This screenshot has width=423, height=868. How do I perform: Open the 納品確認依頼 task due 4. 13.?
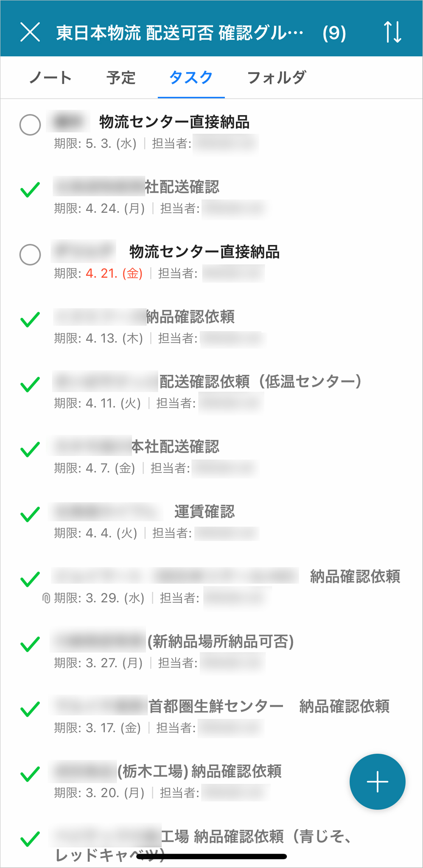[190, 317]
